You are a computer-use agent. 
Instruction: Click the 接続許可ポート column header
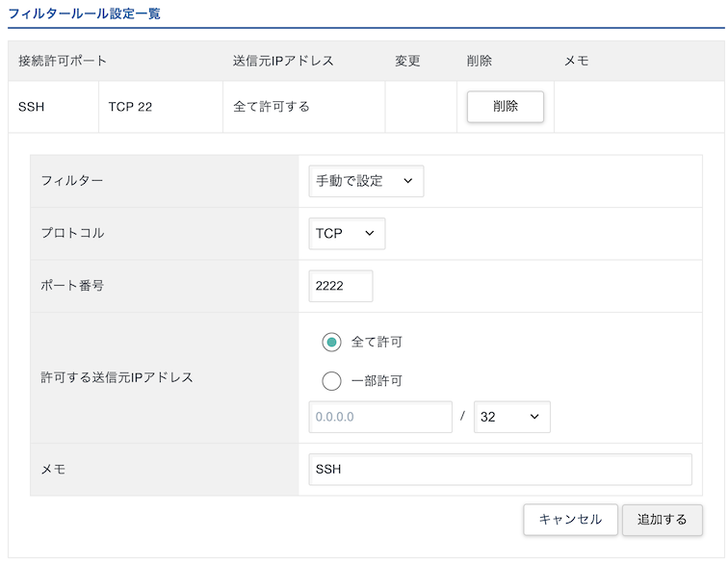(x=63, y=61)
